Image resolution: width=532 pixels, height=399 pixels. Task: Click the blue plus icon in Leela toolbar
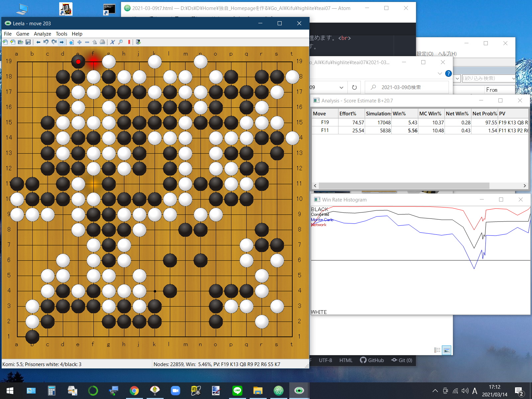click(x=79, y=42)
